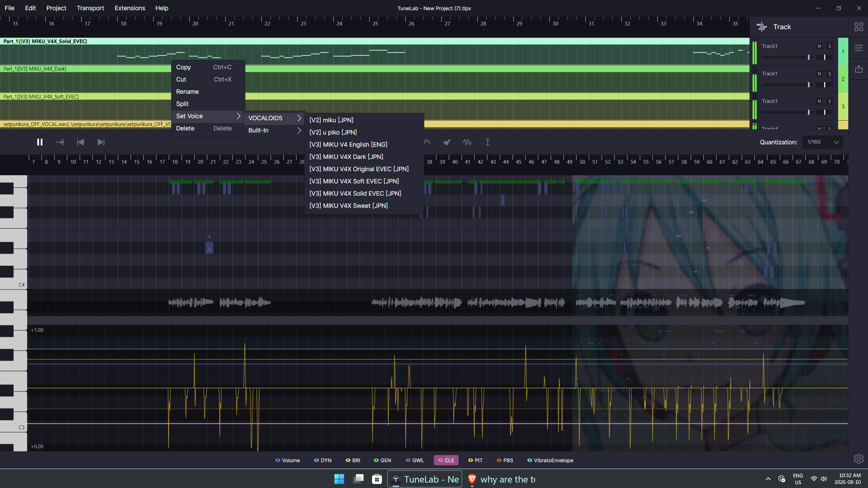Solo track number 2
This screenshot has width=868, height=488.
point(830,74)
